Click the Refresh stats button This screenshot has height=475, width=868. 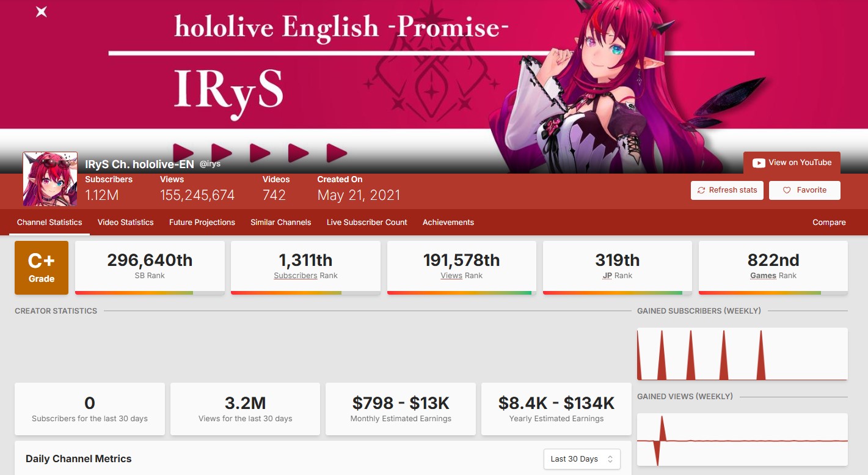tap(728, 190)
